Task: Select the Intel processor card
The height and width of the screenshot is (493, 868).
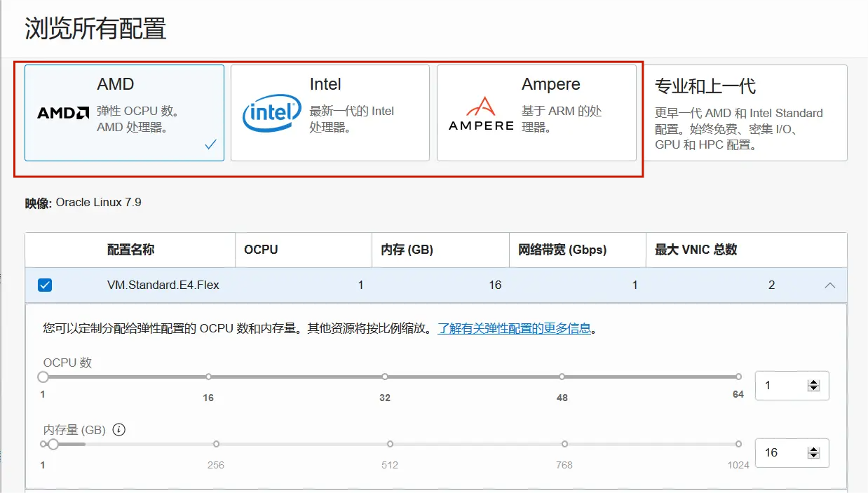Action: click(x=330, y=113)
